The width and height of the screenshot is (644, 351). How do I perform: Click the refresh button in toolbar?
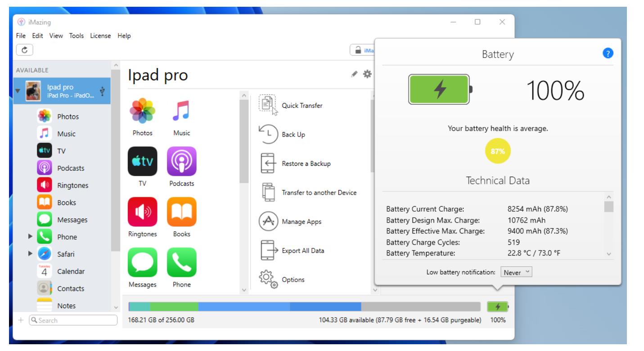25,50
